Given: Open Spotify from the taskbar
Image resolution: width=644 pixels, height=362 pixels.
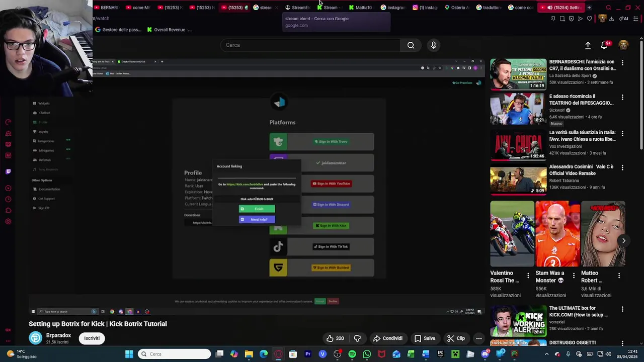Looking at the screenshot, I should [352, 354].
